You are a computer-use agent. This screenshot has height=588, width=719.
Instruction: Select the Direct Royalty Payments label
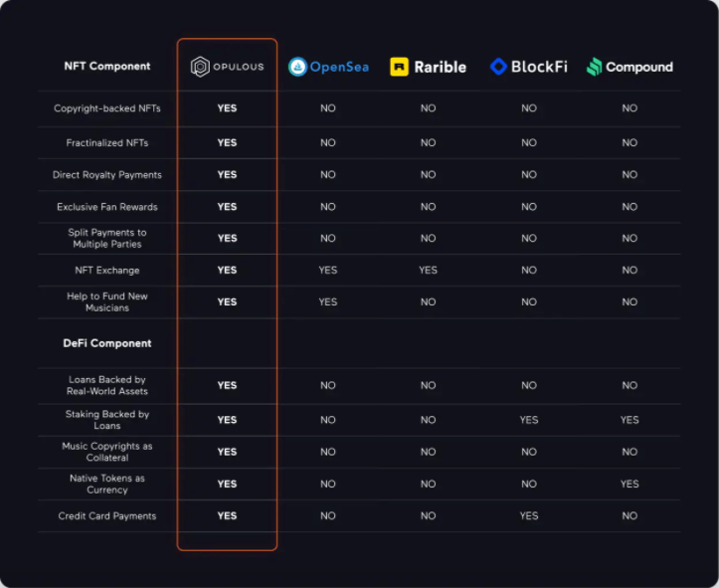click(x=107, y=175)
